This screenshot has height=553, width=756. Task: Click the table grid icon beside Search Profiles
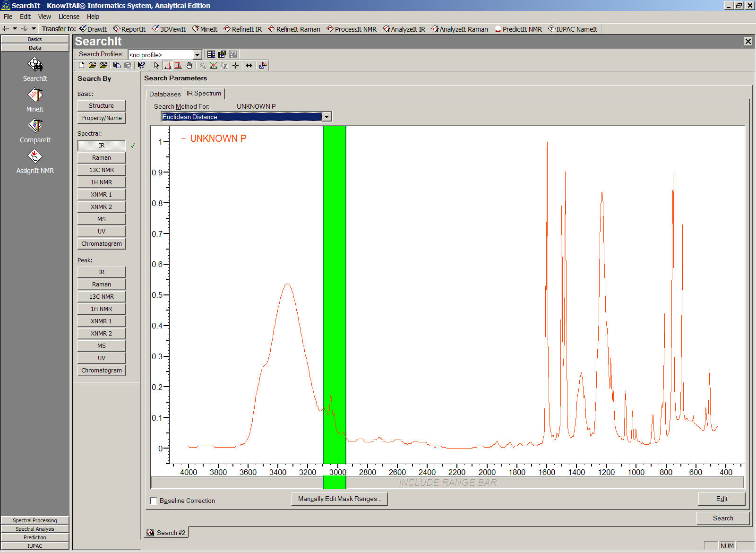[211, 54]
